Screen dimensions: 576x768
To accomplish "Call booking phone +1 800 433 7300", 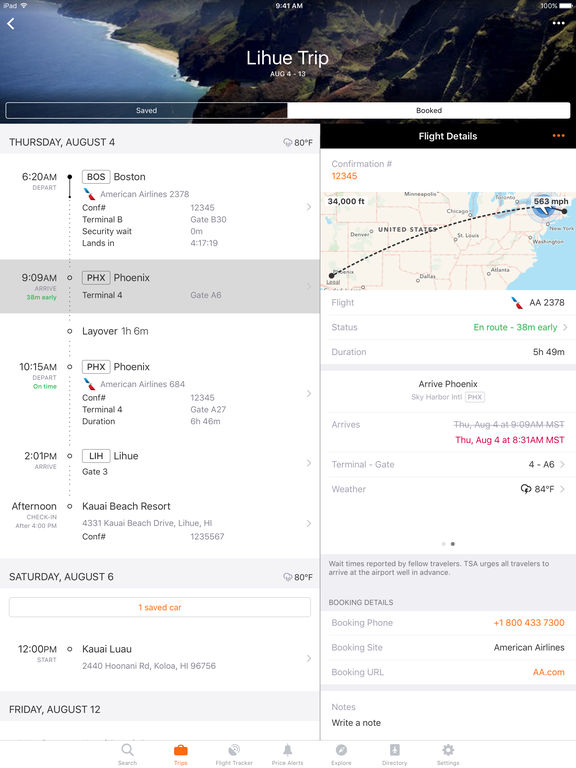I will (x=529, y=623).
